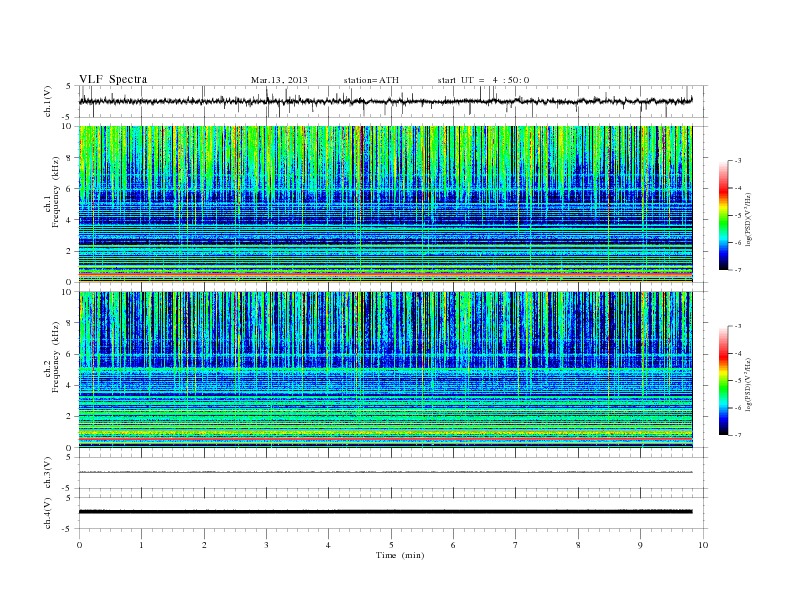Click inside the ch.1 frequency spectrogram
Viewport: 792px width, 612px height.
coord(386,204)
